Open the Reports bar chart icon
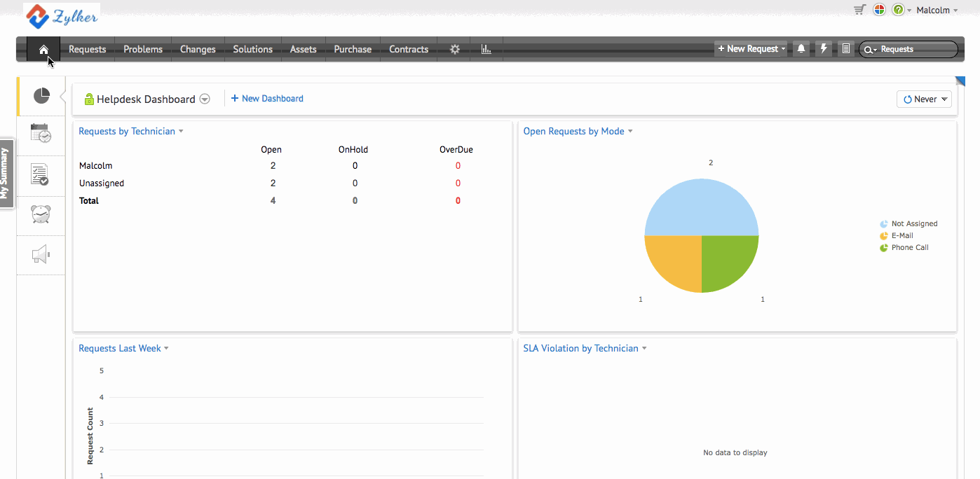980x479 pixels. 486,49
